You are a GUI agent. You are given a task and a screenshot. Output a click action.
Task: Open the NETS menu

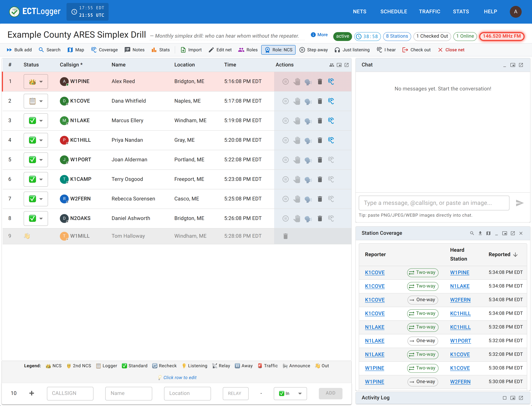(x=359, y=12)
